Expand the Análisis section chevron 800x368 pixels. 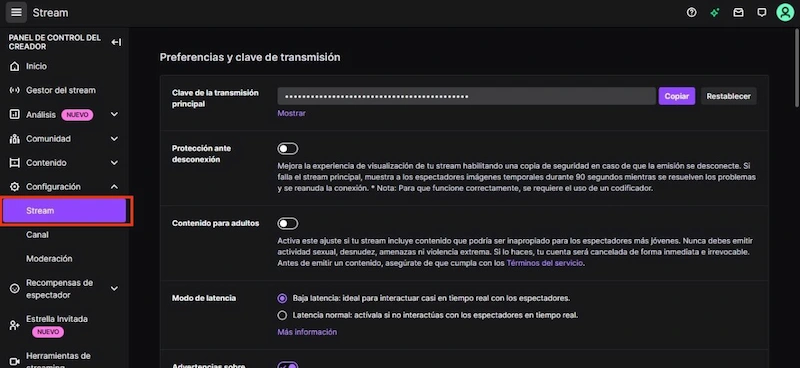[114, 114]
